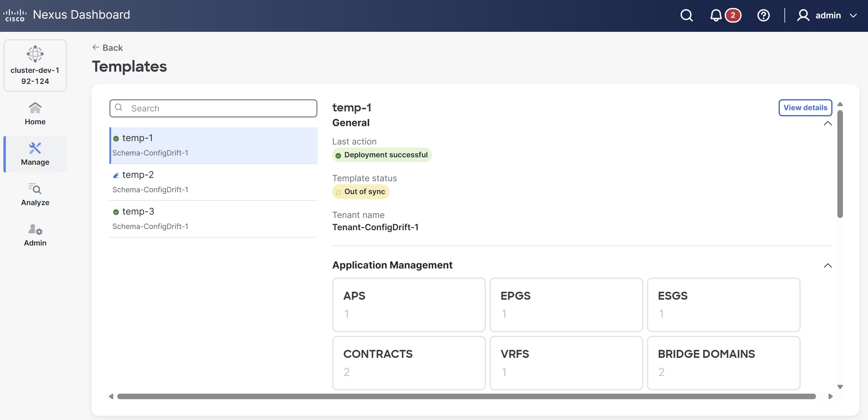Open the Manage section
The width and height of the screenshot is (868, 420).
[35, 154]
